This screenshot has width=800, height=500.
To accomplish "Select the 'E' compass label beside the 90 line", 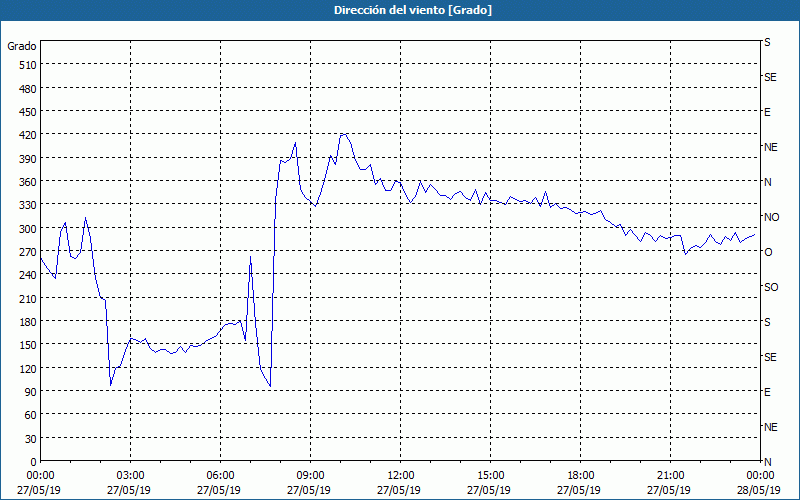I will coord(767,392).
